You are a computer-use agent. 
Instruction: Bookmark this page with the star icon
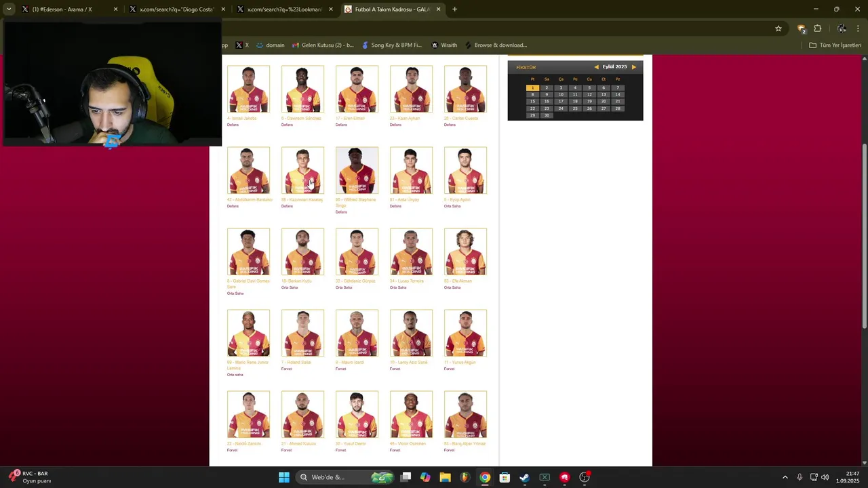tap(778, 28)
